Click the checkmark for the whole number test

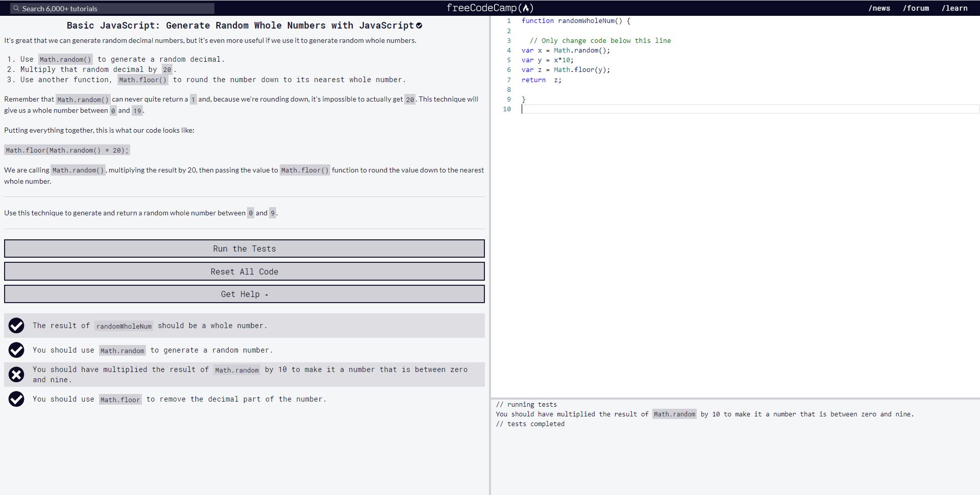tap(16, 326)
